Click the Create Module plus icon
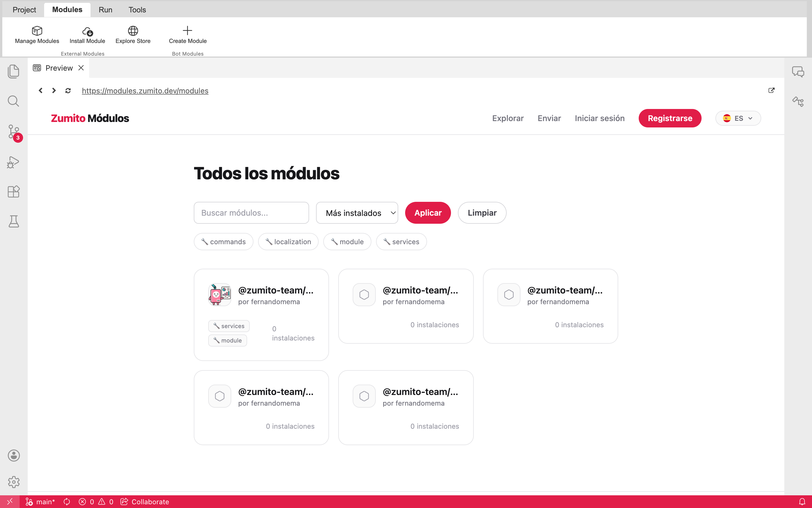This screenshot has width=812, height=508. pyautogui.click(x=187, y=31)
